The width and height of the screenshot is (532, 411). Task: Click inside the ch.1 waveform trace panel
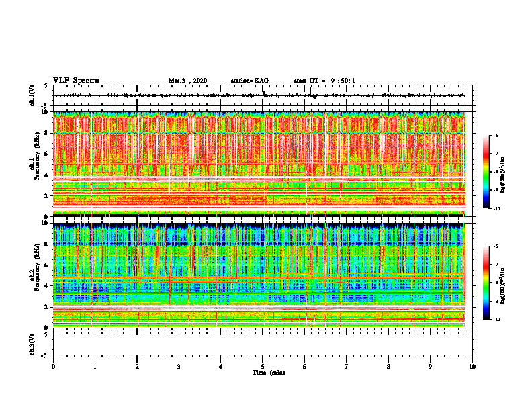tap(263, 95)
